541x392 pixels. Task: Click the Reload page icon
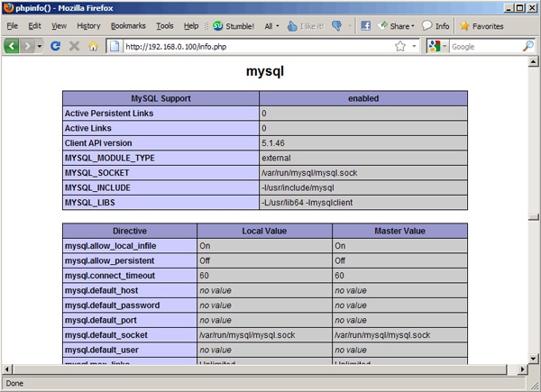point(56,46)
